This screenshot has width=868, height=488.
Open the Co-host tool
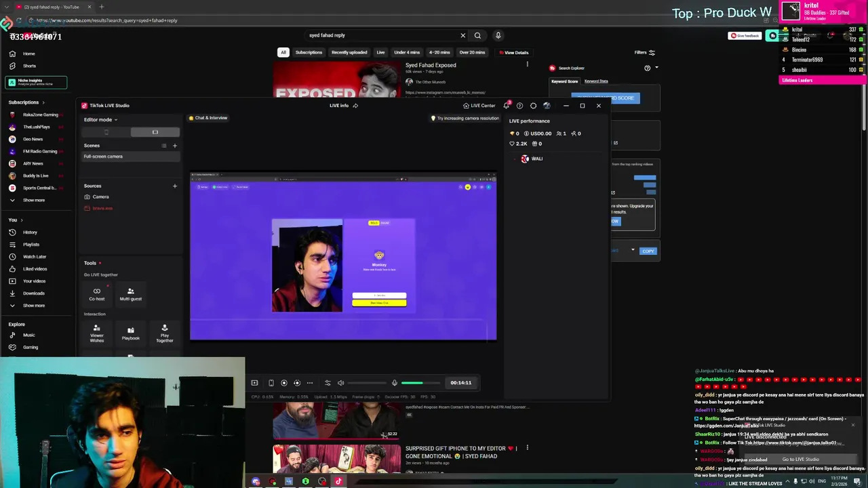[97, 294]
